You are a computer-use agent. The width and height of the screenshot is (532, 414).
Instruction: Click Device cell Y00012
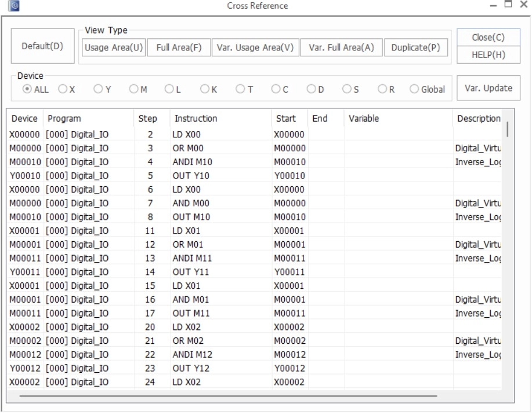click(24, 368)
